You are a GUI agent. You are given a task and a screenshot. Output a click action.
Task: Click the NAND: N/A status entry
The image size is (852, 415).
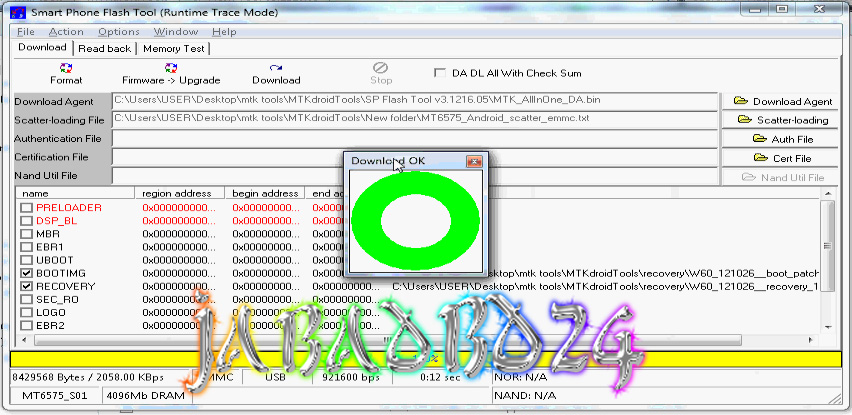pyautogui.click(x=524, y=395)
